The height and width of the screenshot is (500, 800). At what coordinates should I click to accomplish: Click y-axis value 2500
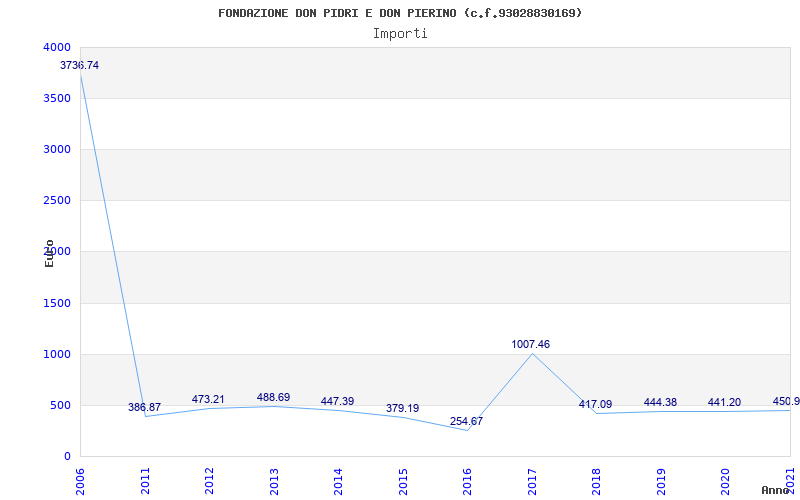(x=57, y=201)
